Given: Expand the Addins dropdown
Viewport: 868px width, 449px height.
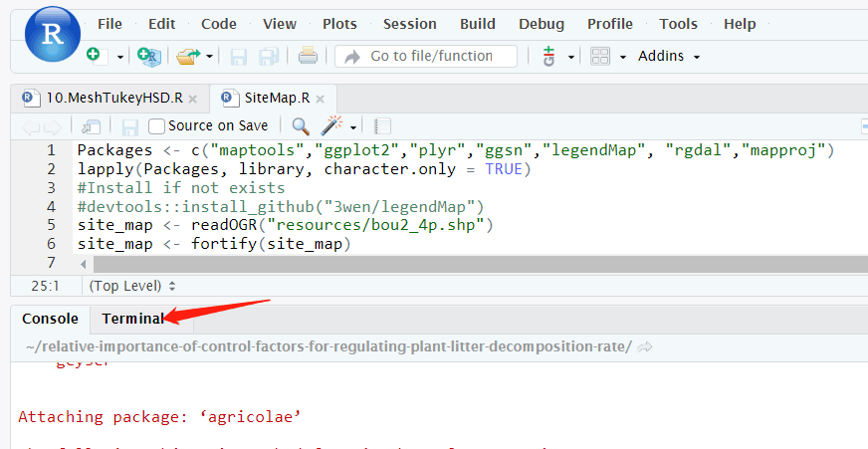Looking at the screenshot, I should tap(669, 57).
